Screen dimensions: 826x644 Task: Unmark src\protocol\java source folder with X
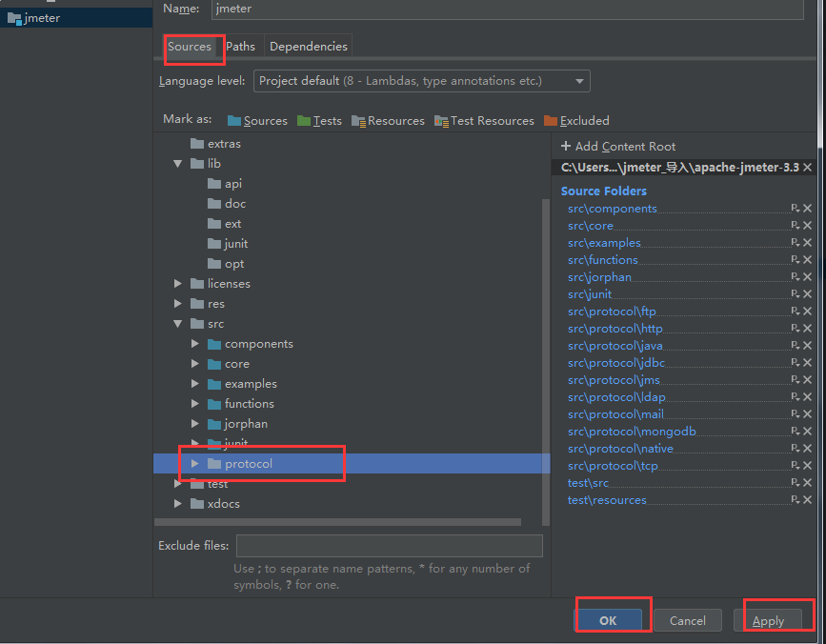pos(807,346)
